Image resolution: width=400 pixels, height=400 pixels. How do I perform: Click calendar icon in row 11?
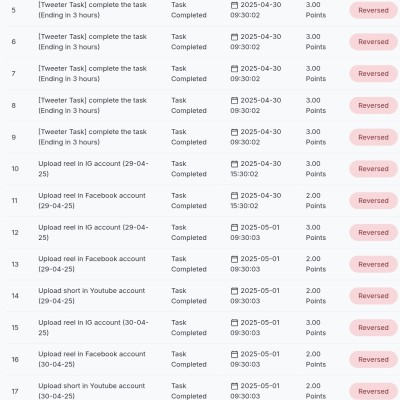234,196
